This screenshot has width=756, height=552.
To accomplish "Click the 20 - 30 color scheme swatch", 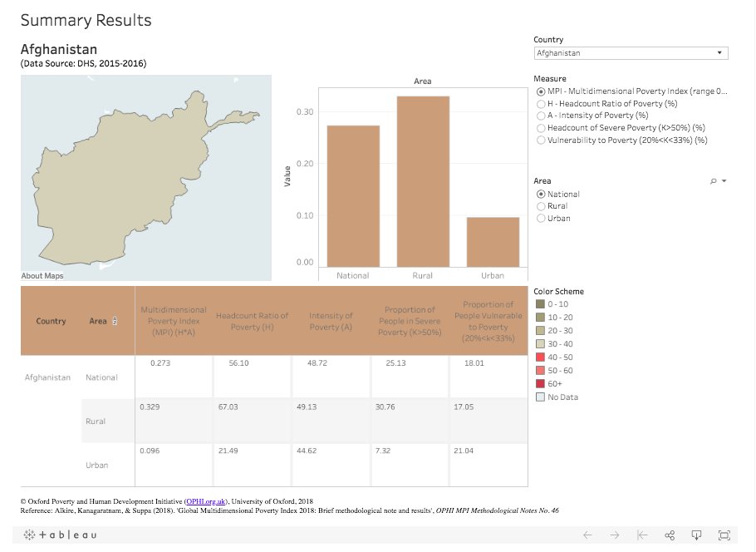I will click(541, 331).
